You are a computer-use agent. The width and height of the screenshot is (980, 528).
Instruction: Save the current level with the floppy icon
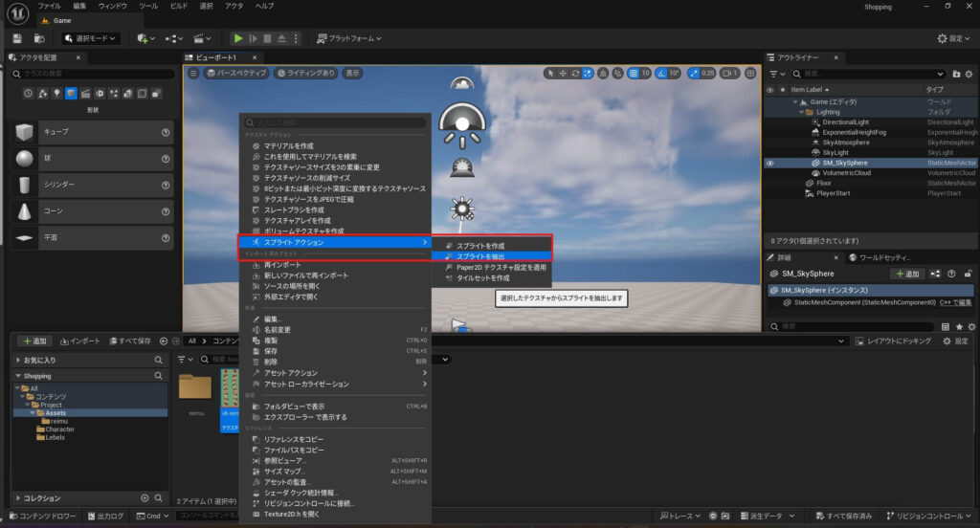[17, 39]
